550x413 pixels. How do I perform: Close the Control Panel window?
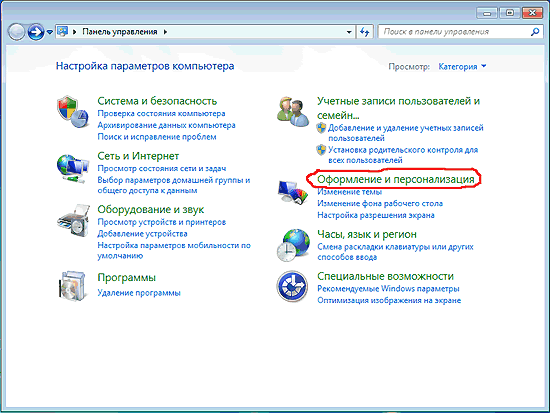(532, 13)
